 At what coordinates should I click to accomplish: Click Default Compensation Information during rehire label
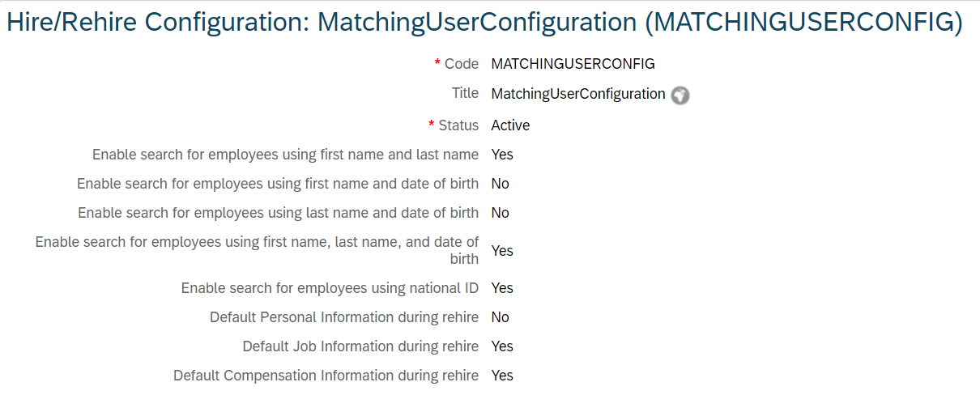(326, 376)
